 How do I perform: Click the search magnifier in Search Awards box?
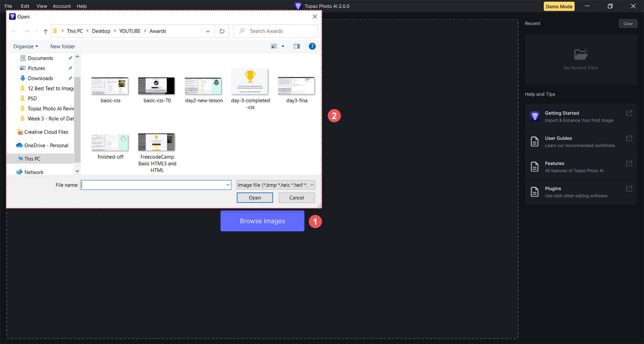(242, 31)
